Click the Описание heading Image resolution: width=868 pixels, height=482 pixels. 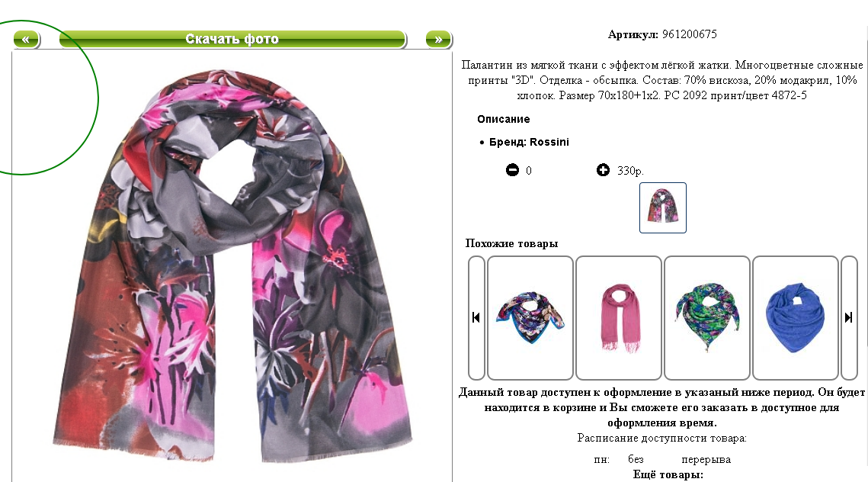[x=503, y=119]
